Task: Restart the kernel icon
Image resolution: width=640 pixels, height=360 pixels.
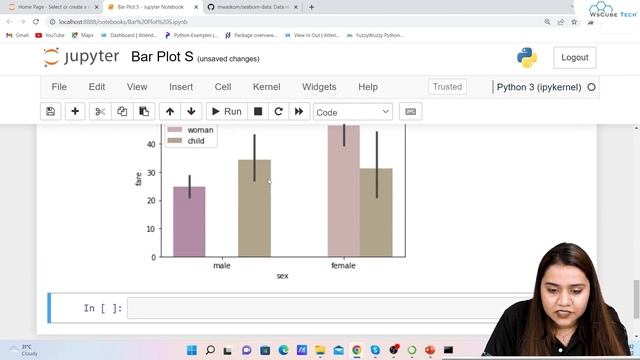Action: [279, 111]
